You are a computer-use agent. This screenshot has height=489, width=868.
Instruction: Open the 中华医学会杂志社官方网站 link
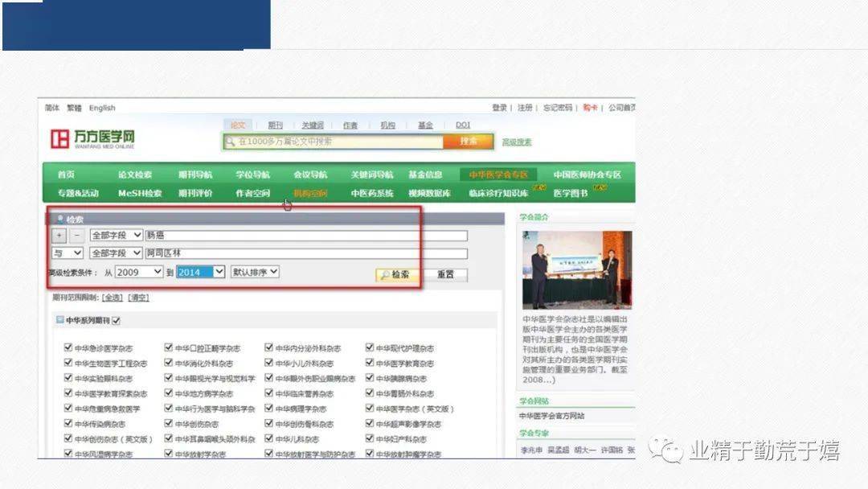pos(553,416)
